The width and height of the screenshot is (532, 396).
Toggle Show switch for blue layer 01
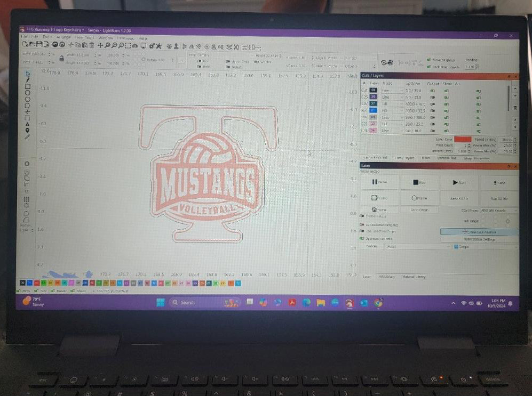[447, 111]
